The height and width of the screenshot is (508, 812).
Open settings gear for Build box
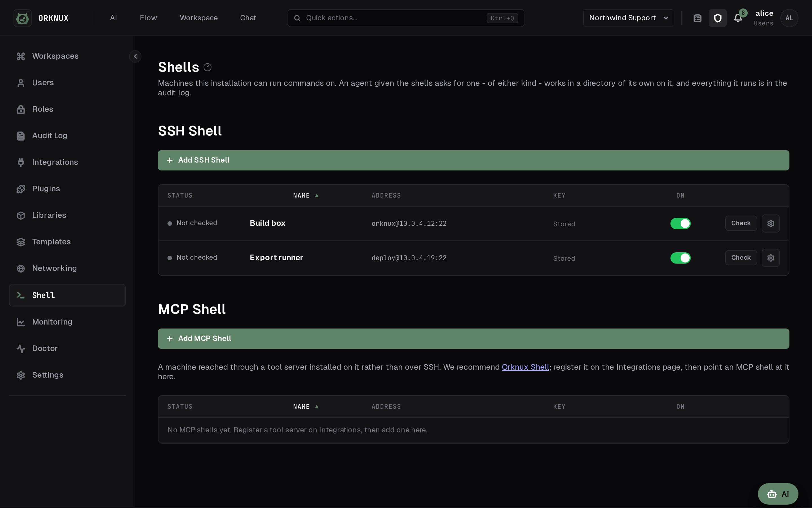point(770,224)
